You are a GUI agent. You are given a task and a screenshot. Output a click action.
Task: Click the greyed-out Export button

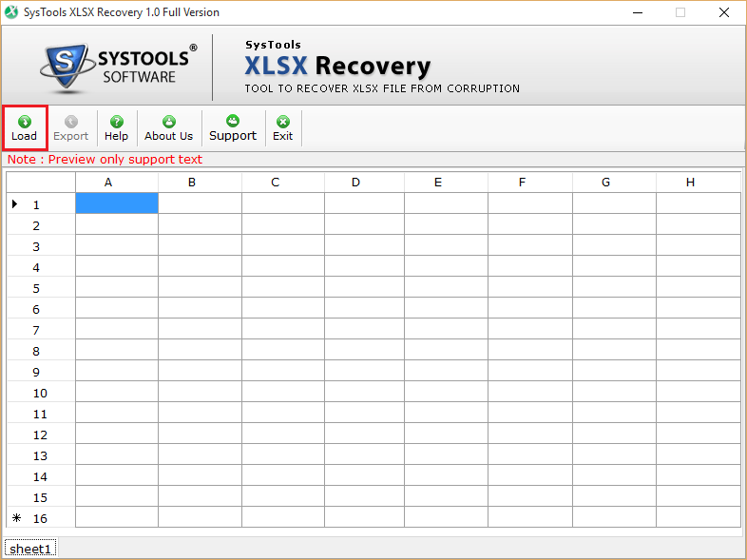(x=71, y=128)
